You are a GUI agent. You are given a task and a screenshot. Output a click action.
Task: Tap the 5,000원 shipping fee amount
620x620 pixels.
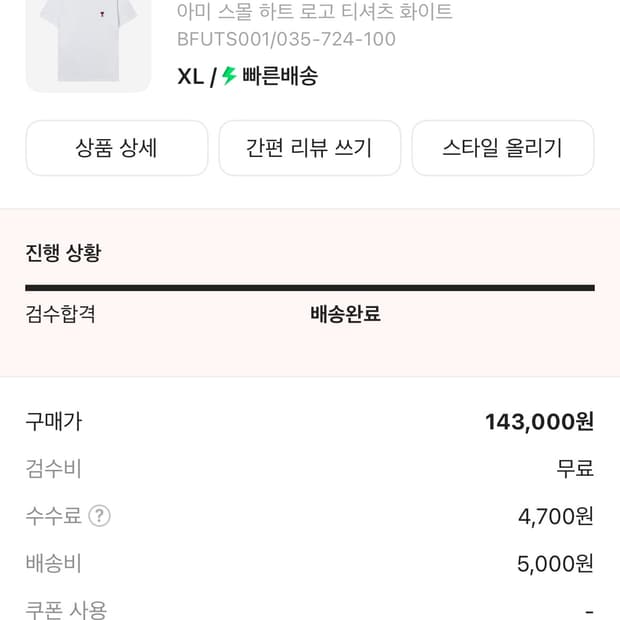tap(555, 563)
